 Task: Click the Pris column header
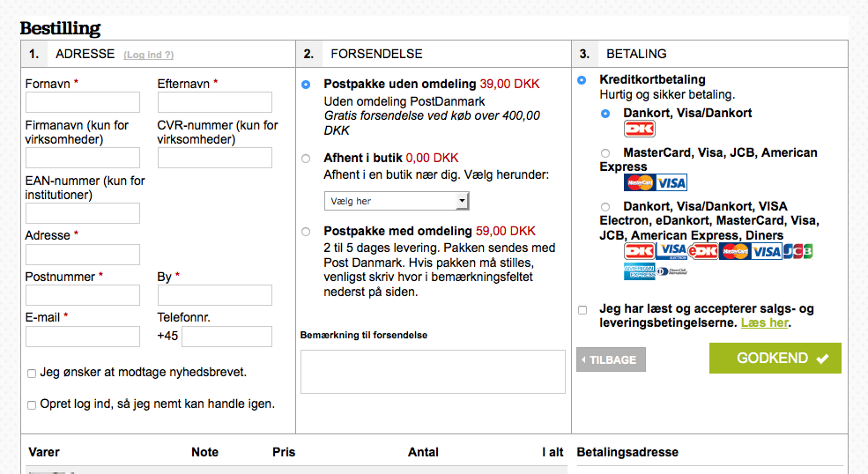tap(284, 452)
